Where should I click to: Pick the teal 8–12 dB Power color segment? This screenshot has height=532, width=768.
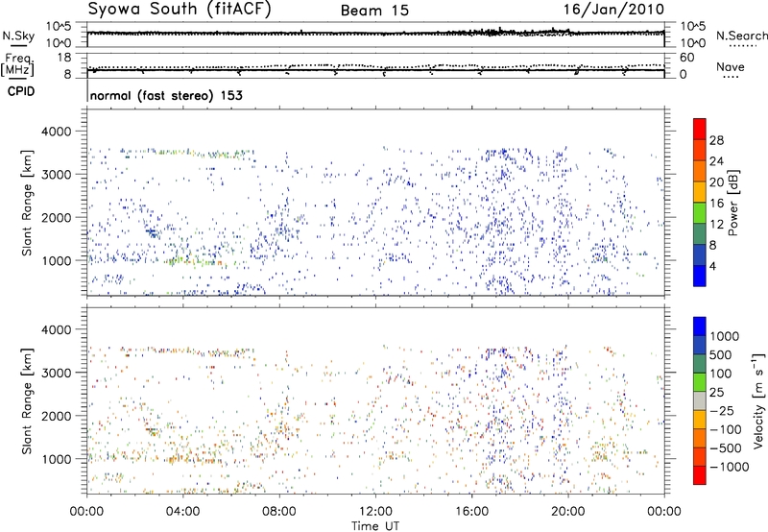point(700,234)
